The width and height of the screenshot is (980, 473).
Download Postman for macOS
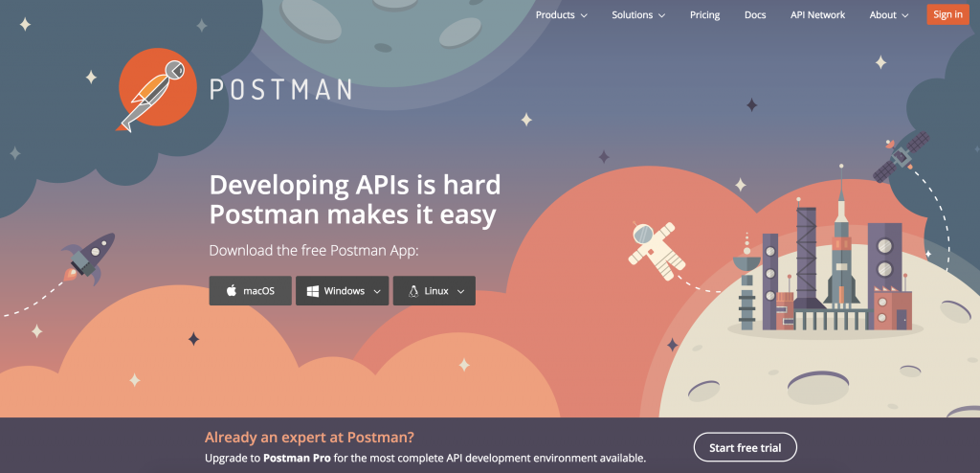click(250, 291)
